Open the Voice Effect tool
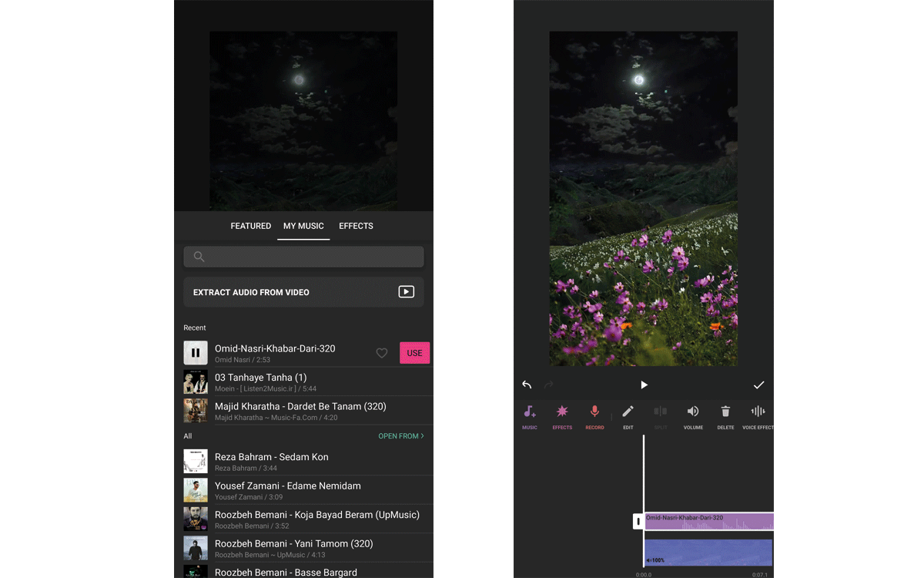The height and width of the screenshot is (578, 924). 758,416
